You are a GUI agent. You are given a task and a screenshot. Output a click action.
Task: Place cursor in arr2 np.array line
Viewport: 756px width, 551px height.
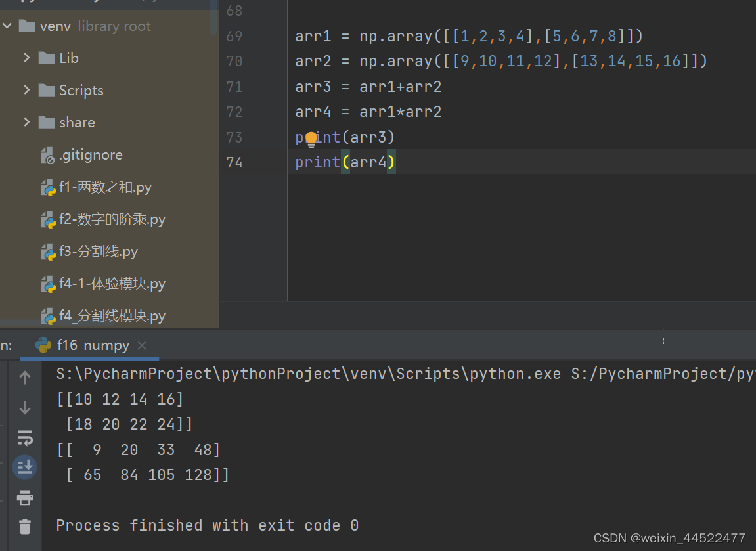[501, 61]
